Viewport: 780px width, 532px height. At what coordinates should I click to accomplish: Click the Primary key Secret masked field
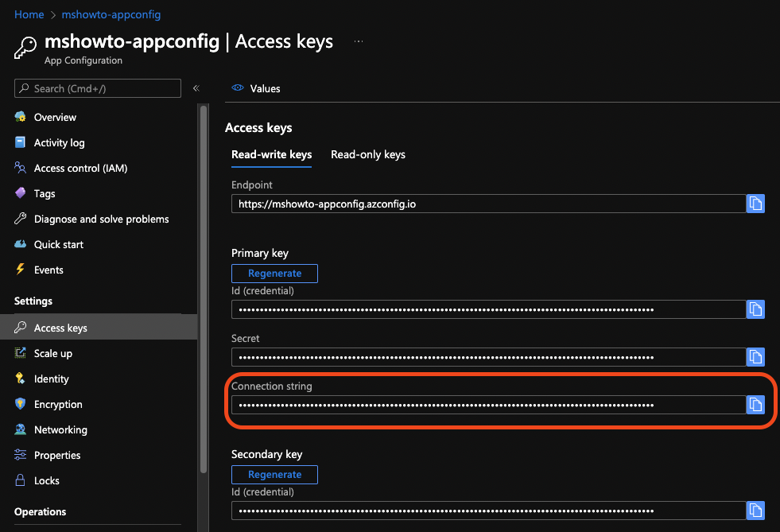[x=488, y=357]
